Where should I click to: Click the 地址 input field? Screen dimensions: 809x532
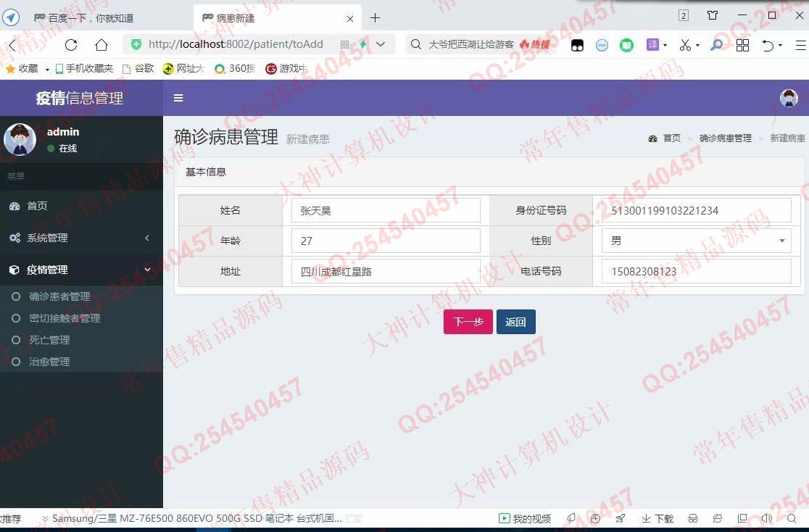click(x=386, y=271)
